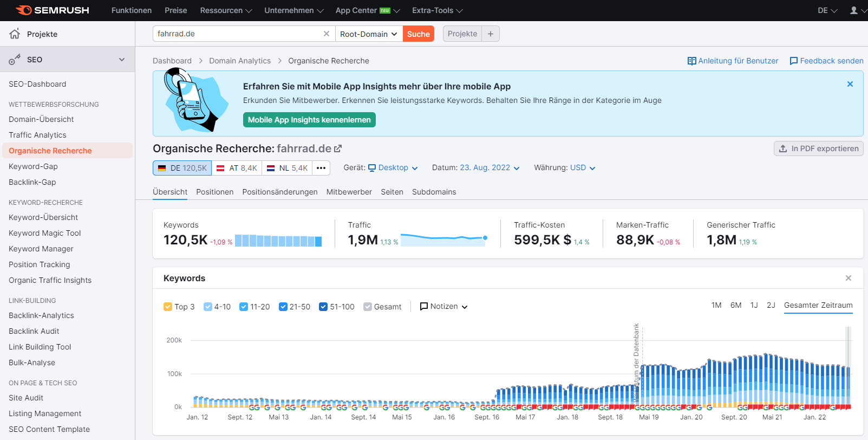
Task: Open the Datum 23. Aug. 2022 dropdown
Action: (490, 168)
